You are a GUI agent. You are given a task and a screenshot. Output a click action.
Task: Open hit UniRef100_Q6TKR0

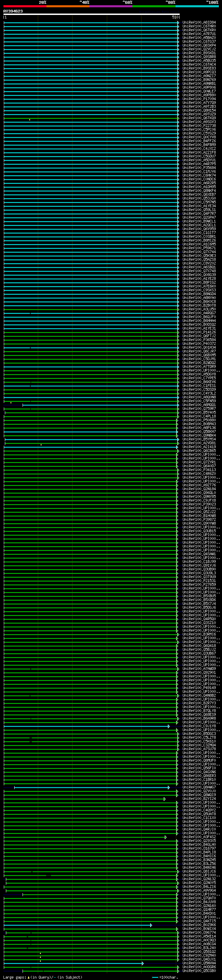coord(199,30)
